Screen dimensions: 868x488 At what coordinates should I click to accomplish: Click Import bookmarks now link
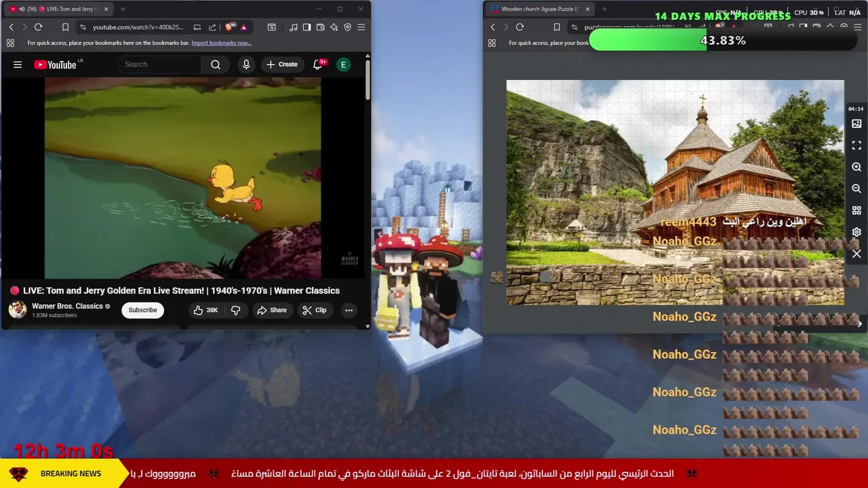pos(221,43)
